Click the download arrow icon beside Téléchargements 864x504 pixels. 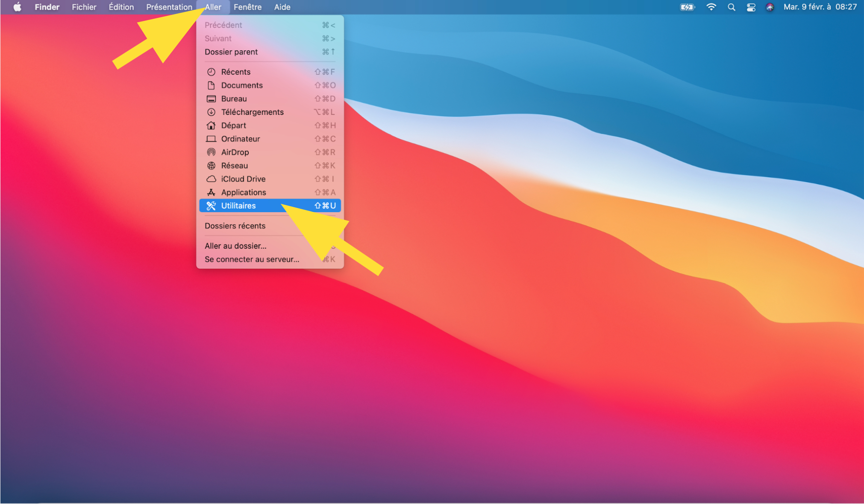211,112
